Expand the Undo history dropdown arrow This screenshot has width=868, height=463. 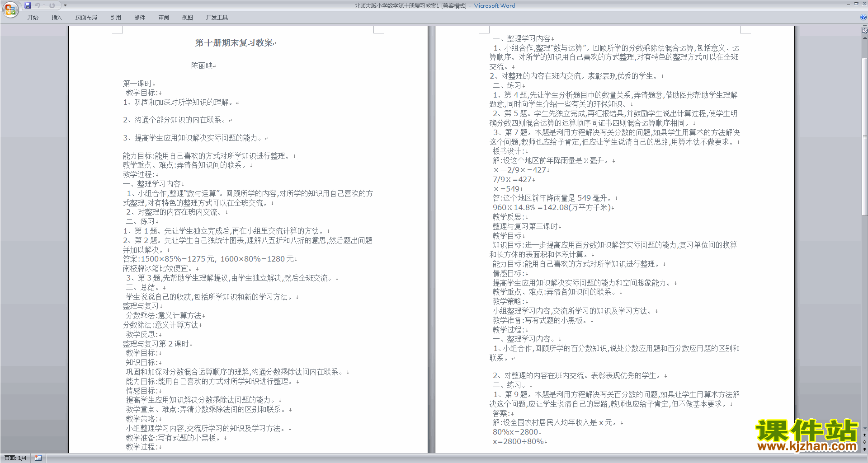[44, 5]
